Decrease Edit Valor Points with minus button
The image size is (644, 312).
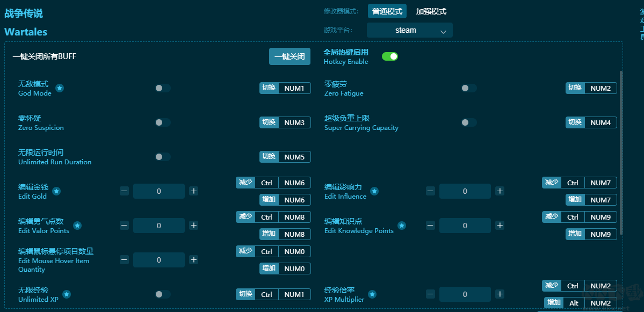[125, 226]
